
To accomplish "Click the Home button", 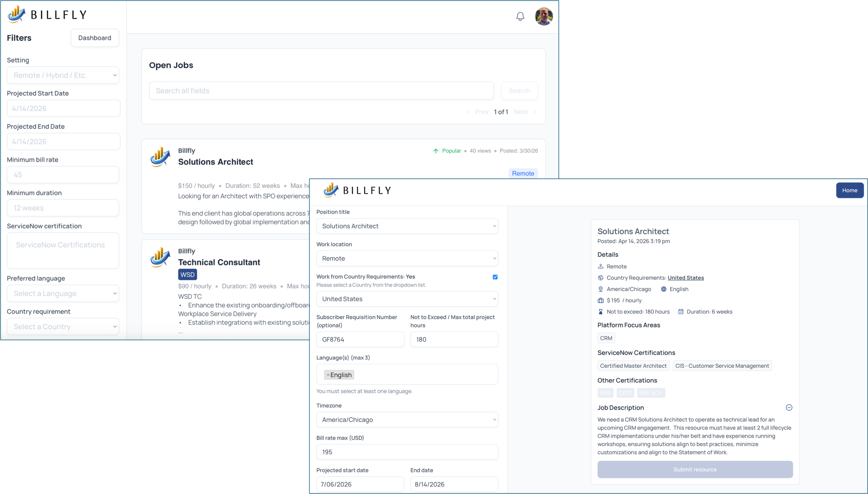I will [x=849, y=190].
